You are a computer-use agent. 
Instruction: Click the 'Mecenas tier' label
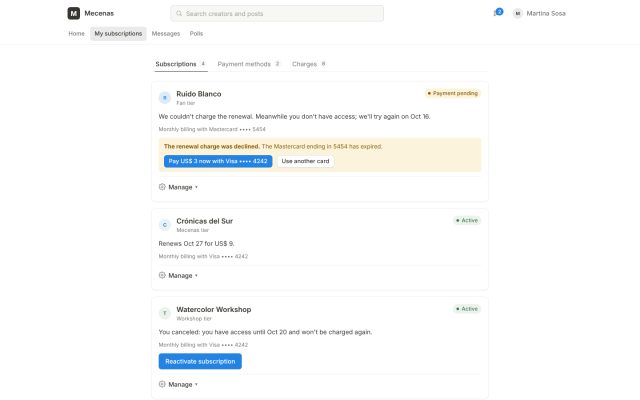pos(192,230)
